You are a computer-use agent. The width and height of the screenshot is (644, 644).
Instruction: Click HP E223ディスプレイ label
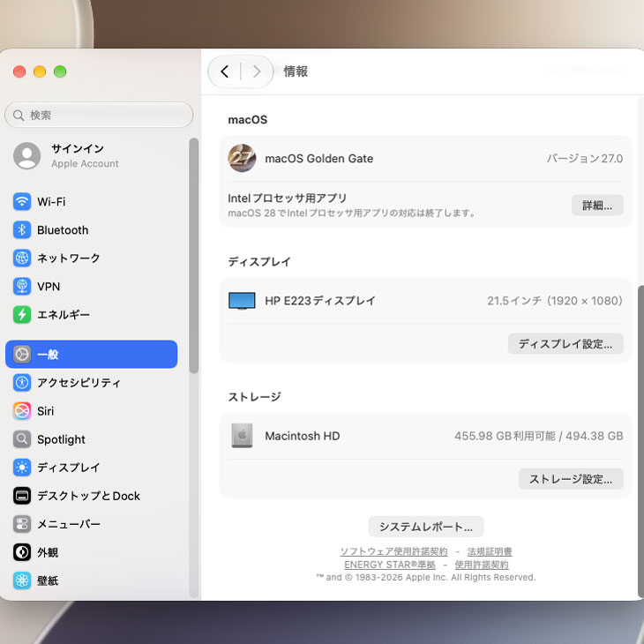click(x=320, y=301)
